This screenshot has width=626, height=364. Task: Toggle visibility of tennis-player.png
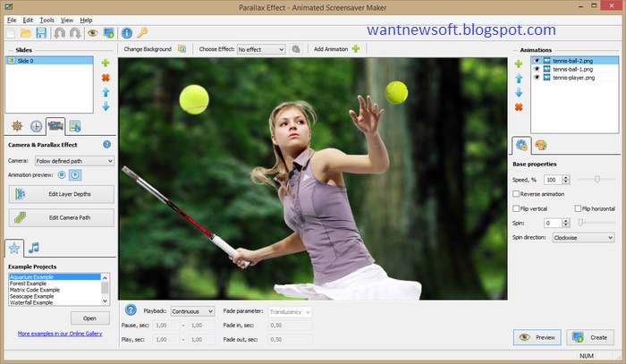(537, 78)
